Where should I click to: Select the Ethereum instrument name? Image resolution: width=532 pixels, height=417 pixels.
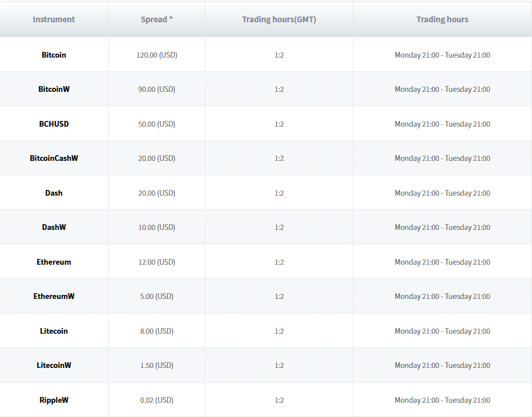[54, 262]
